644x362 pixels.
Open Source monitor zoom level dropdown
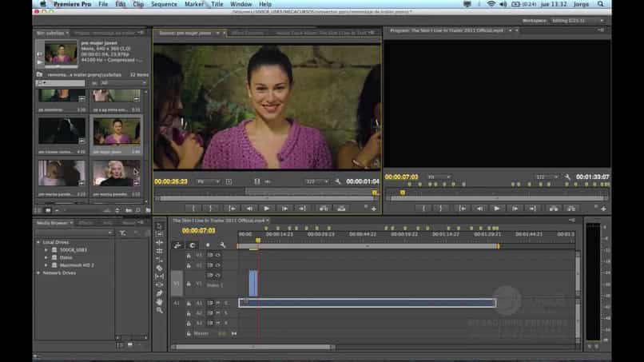click(207, 181)
